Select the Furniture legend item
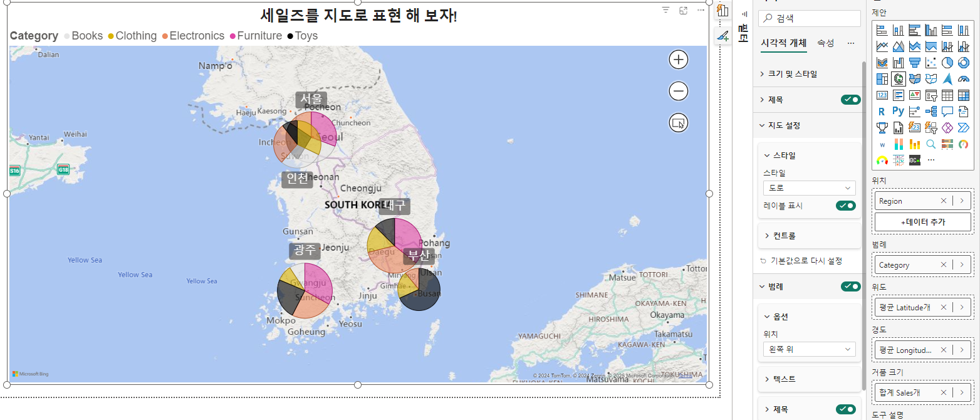This screenshot has width=980, height=420. 256,36
